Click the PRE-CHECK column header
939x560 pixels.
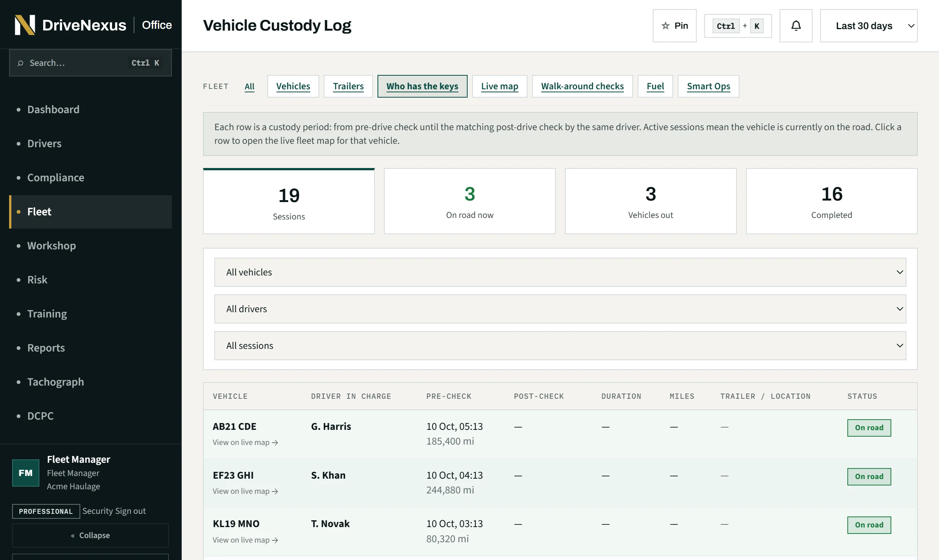point(449,396)
